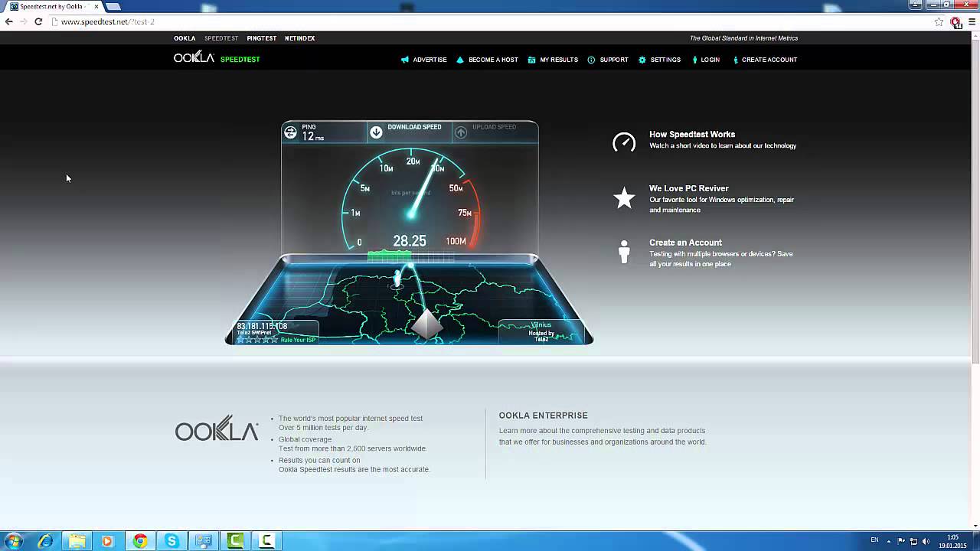The width and height of the screenshot is (980, 551).
Task: Open the media player taskbar icon
Action: coord(107,541)
